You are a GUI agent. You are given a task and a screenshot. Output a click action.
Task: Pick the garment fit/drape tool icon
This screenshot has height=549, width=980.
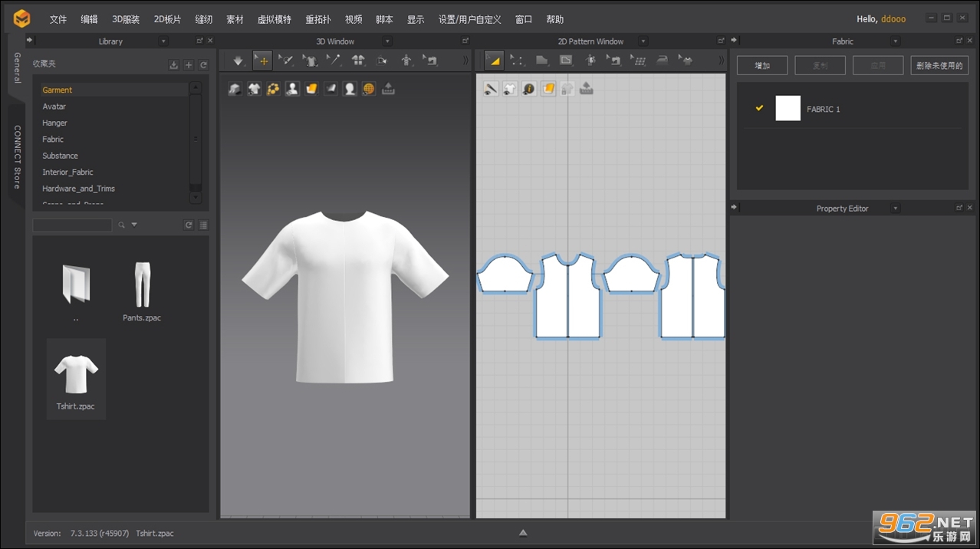[310, 61]
